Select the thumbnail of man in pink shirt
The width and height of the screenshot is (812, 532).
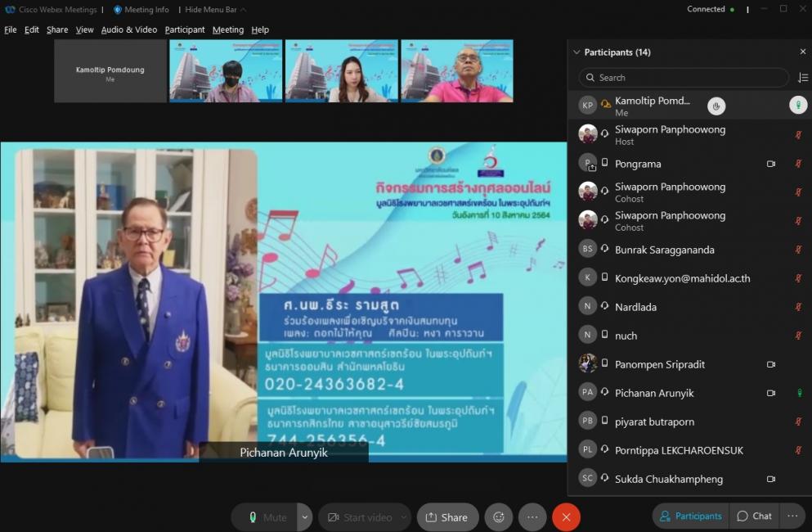coord(457,71)
